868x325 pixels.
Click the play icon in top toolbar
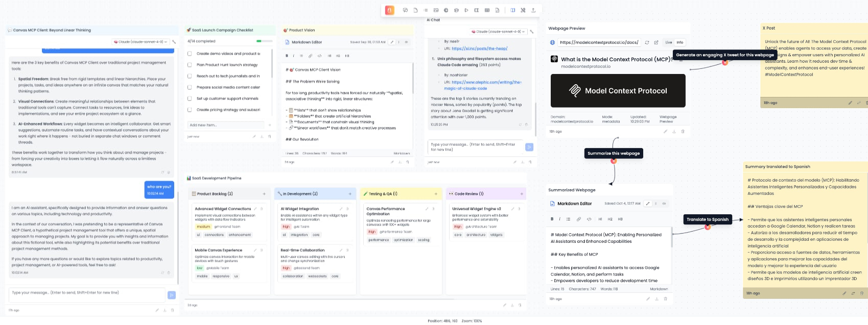tap(466, 10)
